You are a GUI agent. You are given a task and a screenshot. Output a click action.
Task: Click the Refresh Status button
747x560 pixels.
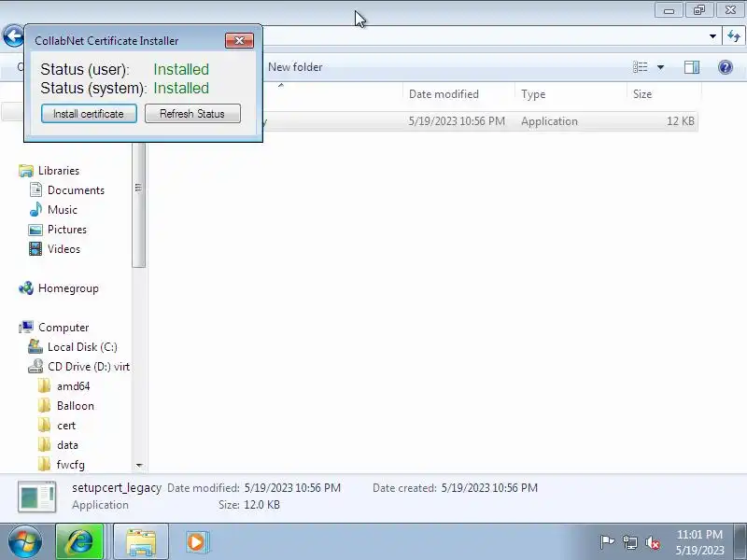point(192,114)
